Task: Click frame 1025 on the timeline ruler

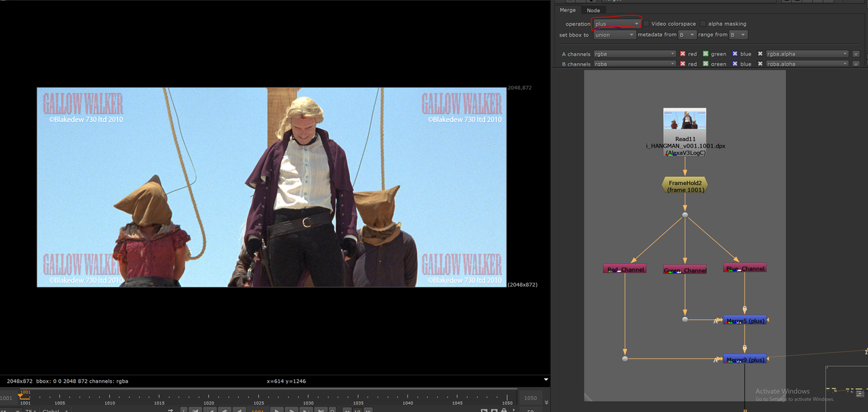Action: tap(259, 403)
